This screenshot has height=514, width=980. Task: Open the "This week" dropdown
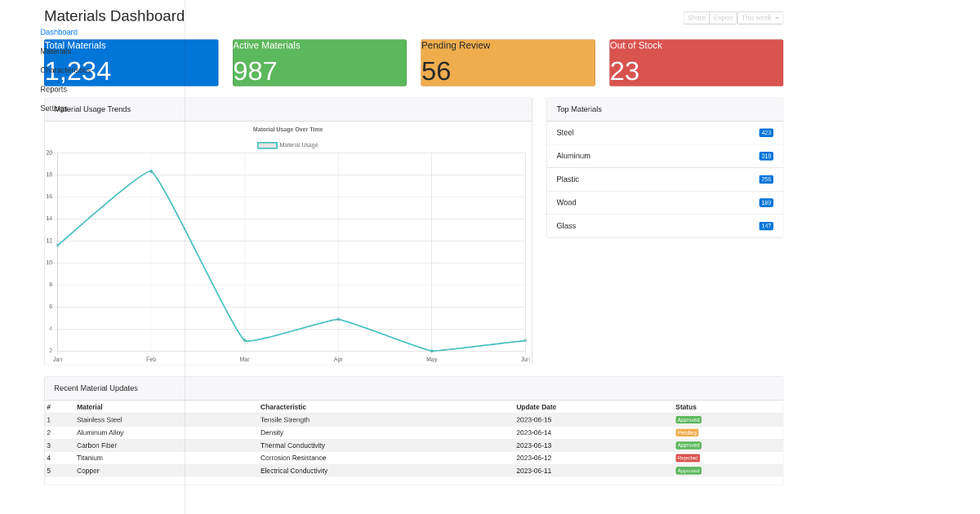(759, 17)
